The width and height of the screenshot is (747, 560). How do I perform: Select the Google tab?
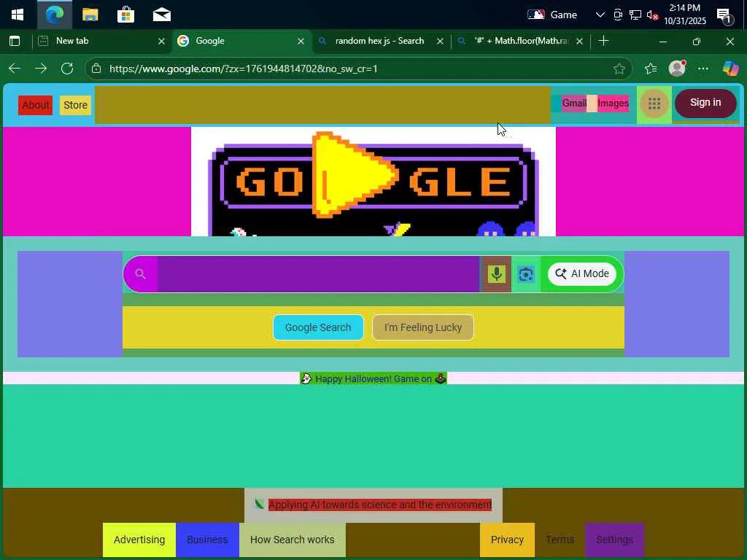click(x=241, y=41)
